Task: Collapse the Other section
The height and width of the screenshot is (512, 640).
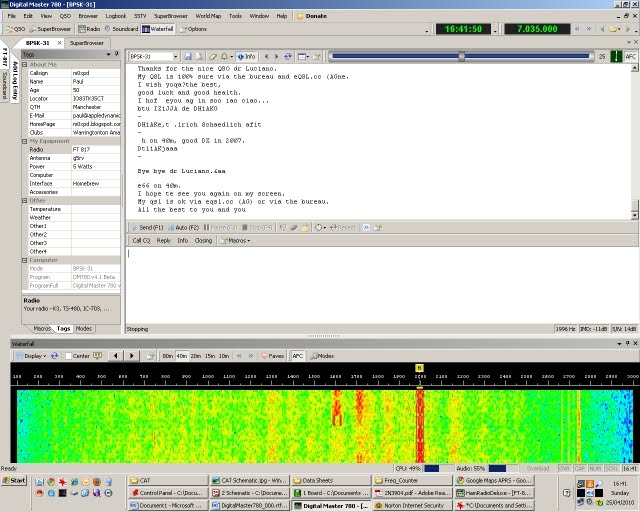Action: (x=25, y=200)
